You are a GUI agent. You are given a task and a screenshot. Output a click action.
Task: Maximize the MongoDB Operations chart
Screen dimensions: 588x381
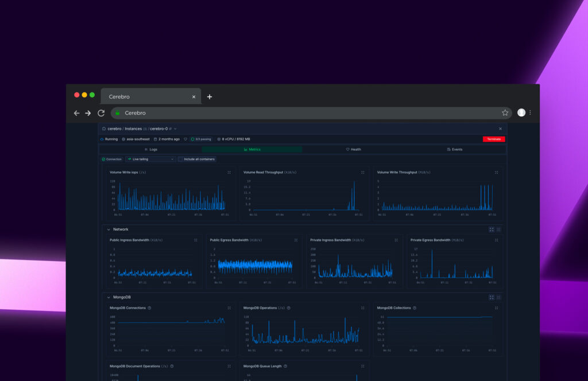(x=362, y=308)
